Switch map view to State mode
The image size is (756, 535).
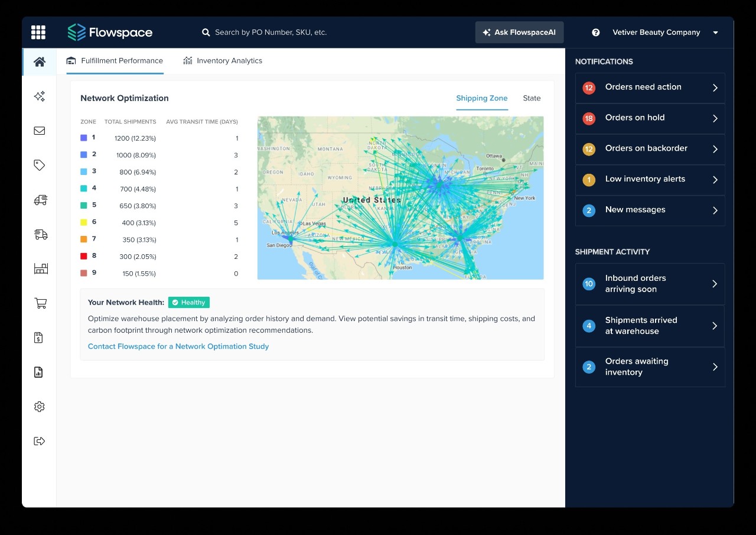pos(531,98)
